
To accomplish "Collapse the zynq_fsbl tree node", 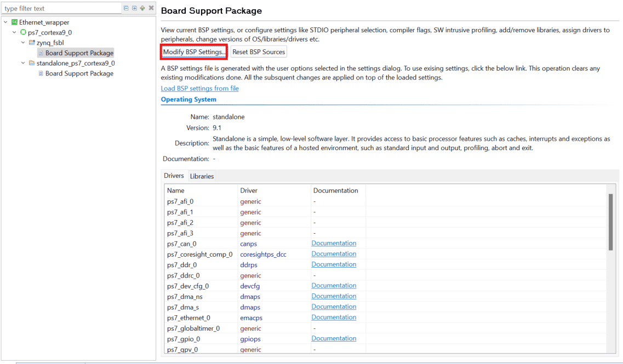I will 23,43.
